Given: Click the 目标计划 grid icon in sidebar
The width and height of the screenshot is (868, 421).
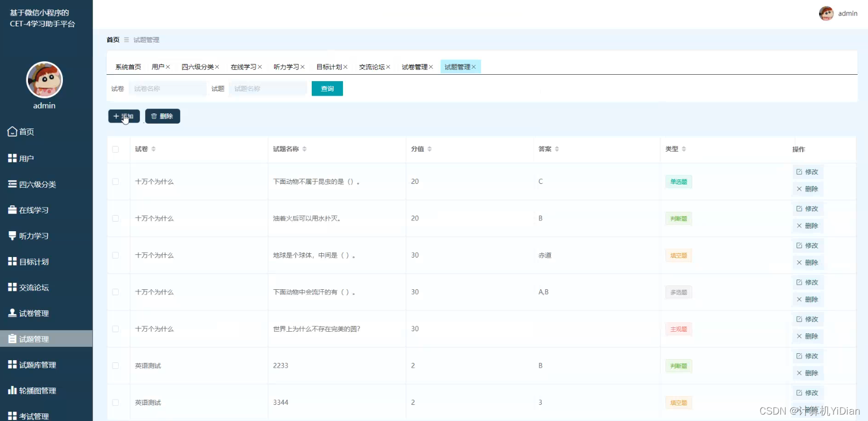Looking at the screenshot, I should 12,261.
